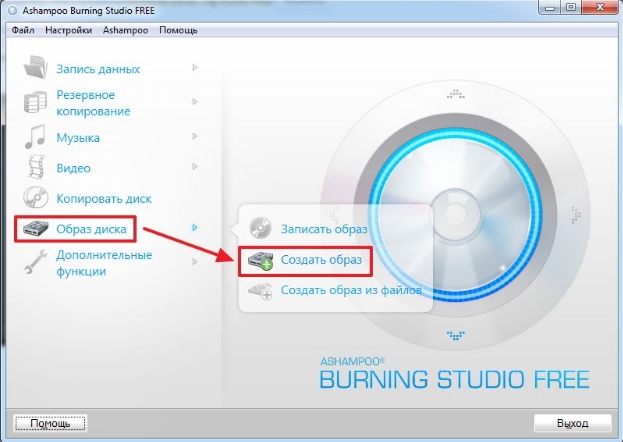Expand the Запись данных submenu arrow
The width and height of the screenshot is (623, 442).
coord(195,68)
